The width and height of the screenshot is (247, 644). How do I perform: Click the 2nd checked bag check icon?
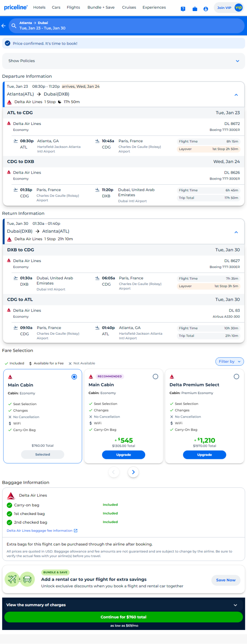point(10,522)
